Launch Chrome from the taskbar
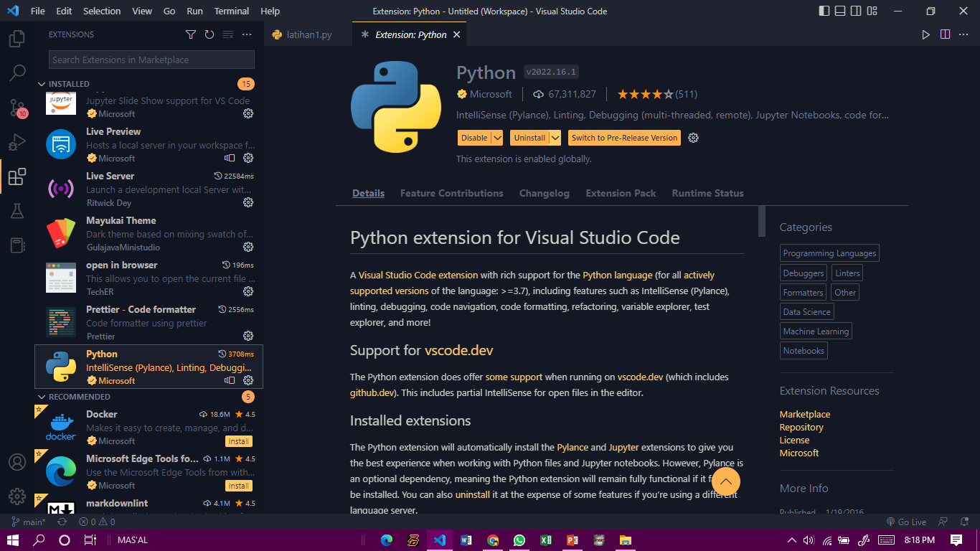The width and height of the screenshot is (980, 551). click(493, 540)
